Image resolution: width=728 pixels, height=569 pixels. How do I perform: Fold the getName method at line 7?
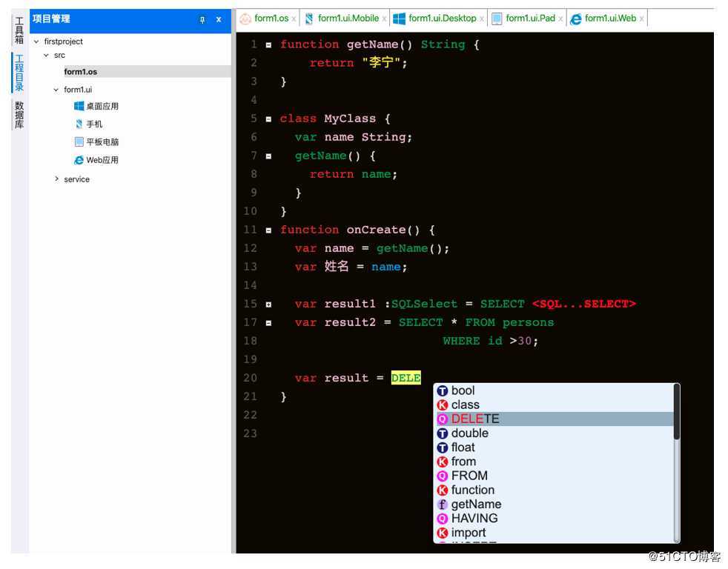click(268, 156)
